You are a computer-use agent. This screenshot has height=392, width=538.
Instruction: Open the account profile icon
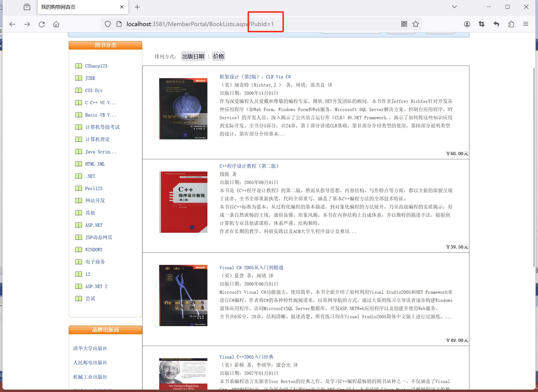tap(467, 24)
